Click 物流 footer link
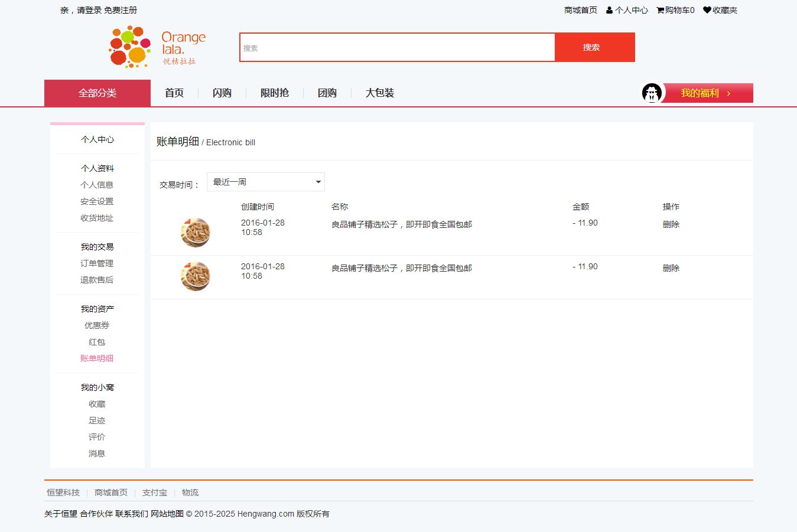Screen dimensions: 797x532 [190, 492]
